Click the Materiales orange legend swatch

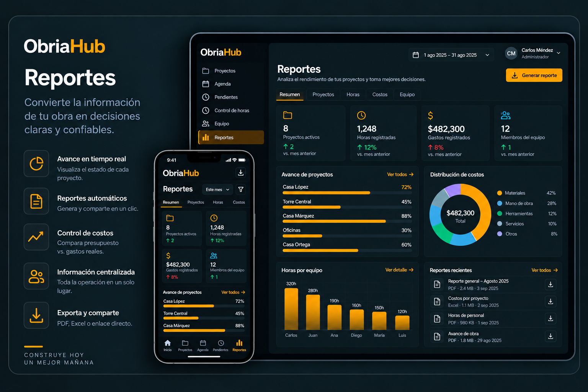[500, 193]
